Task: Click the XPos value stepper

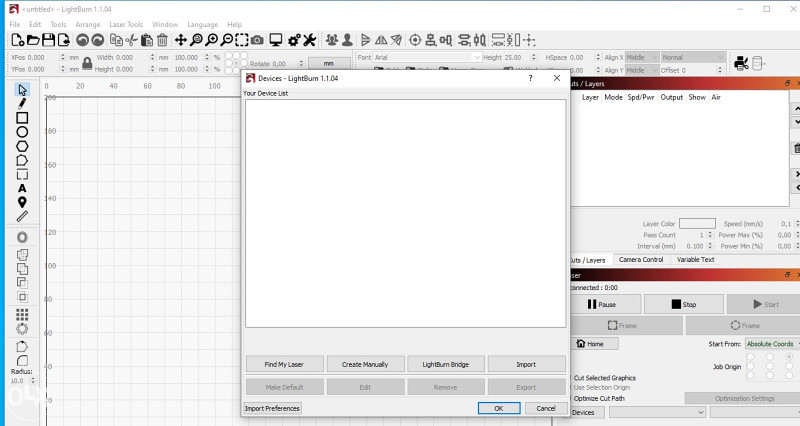Action: click(63, 57)
